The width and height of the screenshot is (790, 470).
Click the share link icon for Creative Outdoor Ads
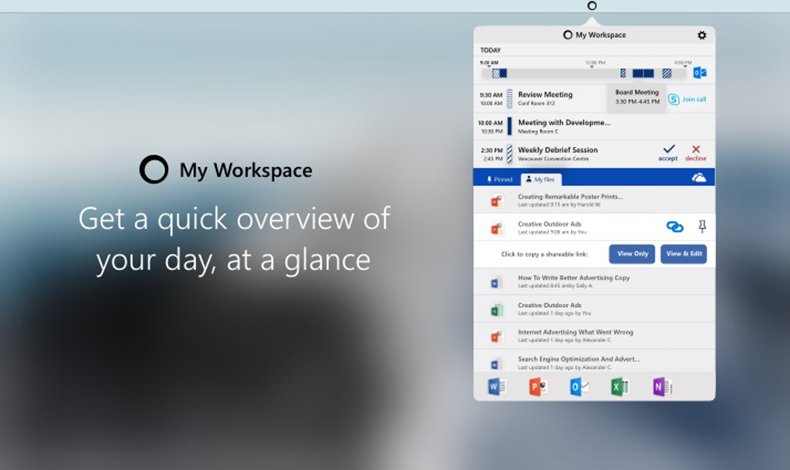click(675, 227)
